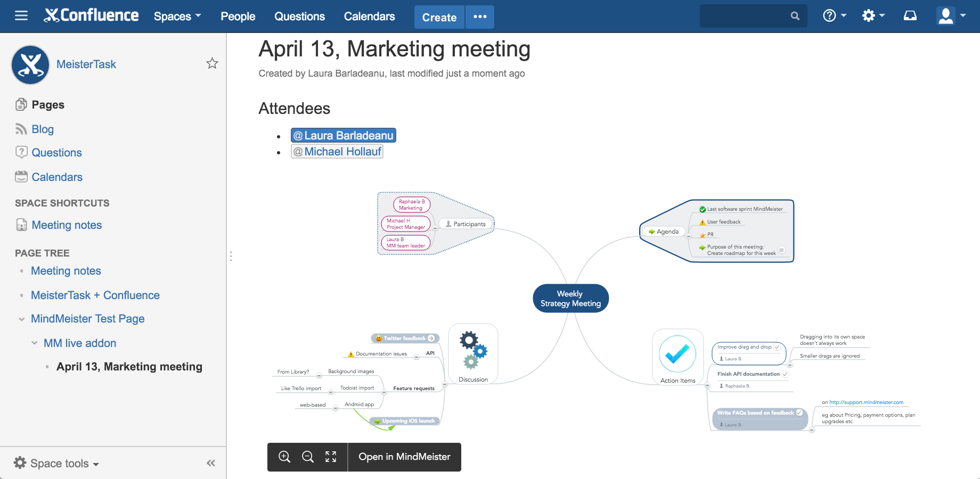Focus the top search field

click(753, 16)
